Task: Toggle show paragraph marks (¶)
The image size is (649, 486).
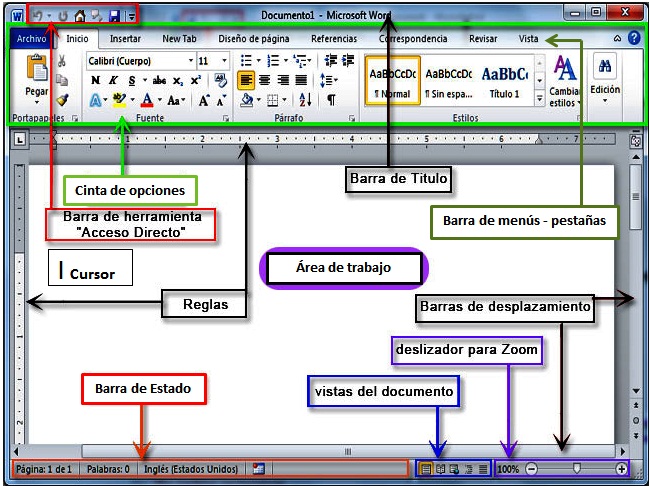Action: click(x=331, y=100)
